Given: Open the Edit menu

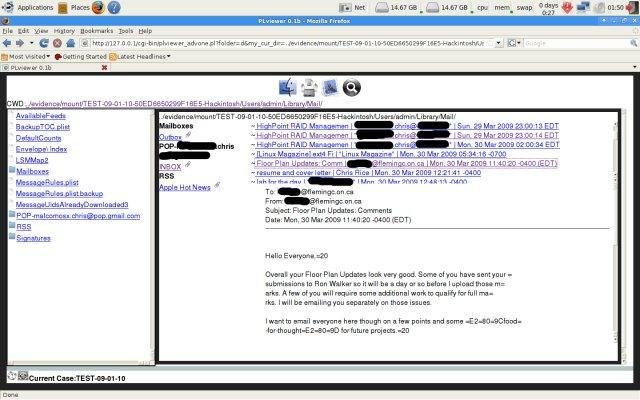Looking at the screenshot, I should tap(23, 31).
